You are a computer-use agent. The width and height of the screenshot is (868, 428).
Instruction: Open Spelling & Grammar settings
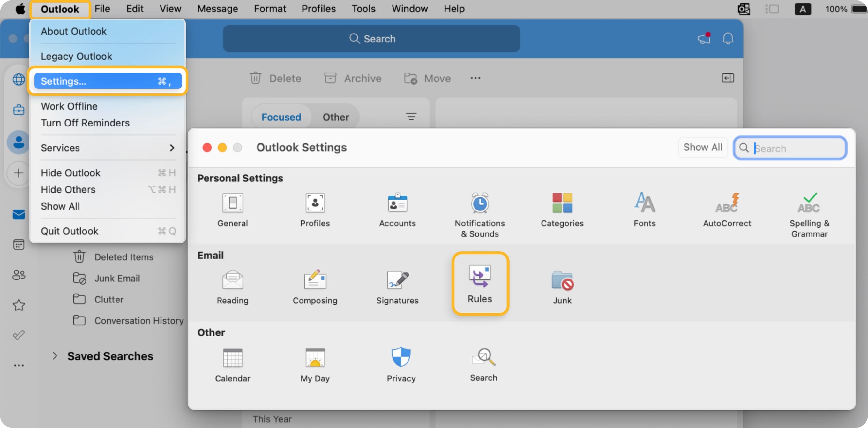click(x=809, y=209)
